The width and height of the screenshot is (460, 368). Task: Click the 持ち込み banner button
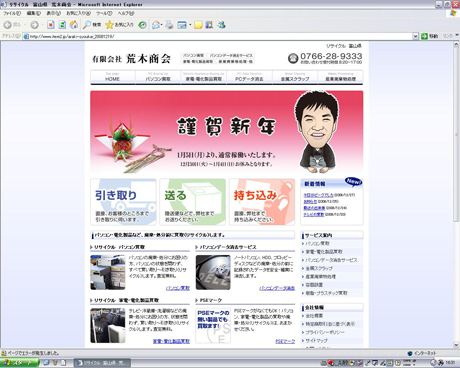click(x=262, y=202)
